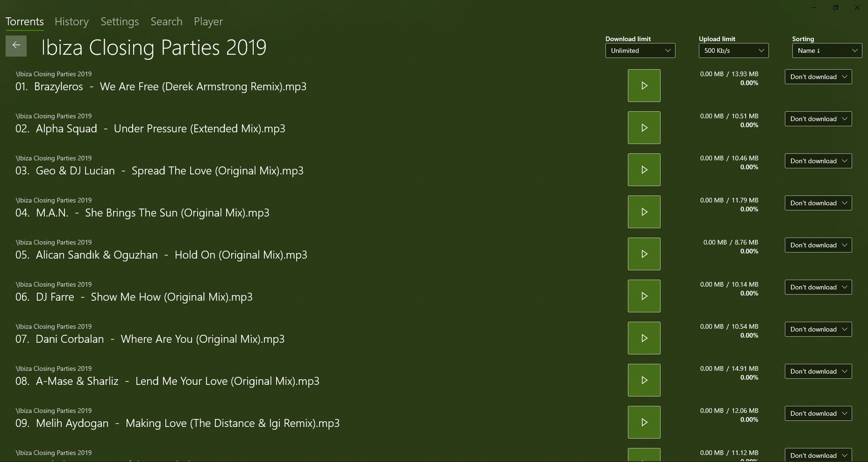Viewport: 868px width, 462px height.
Task: Click the 13.93 MB size of track 01
Action: tap(745, 74)
